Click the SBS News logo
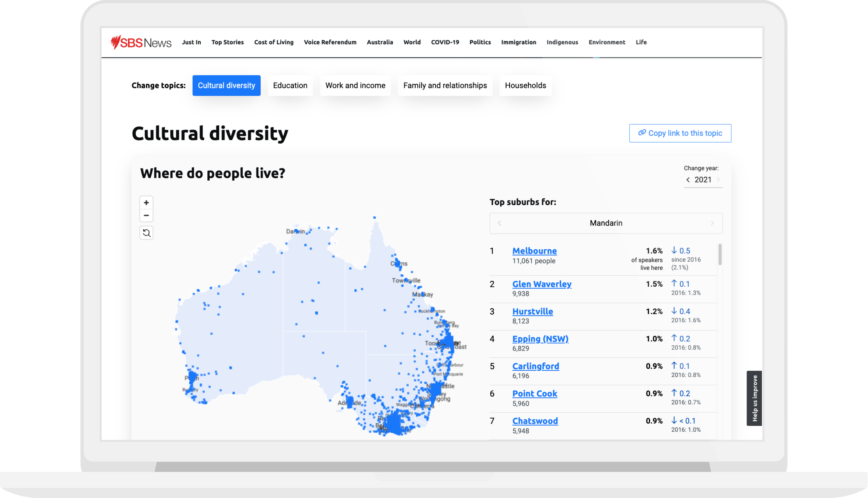 (141, 42)
